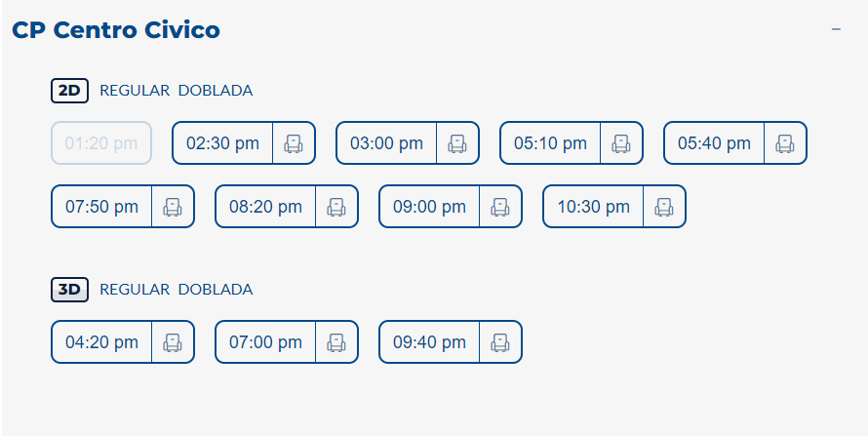Click seat icon beside 02:30 pm showtime
Viewport: 868px width, 436px height.
[294, 143]
